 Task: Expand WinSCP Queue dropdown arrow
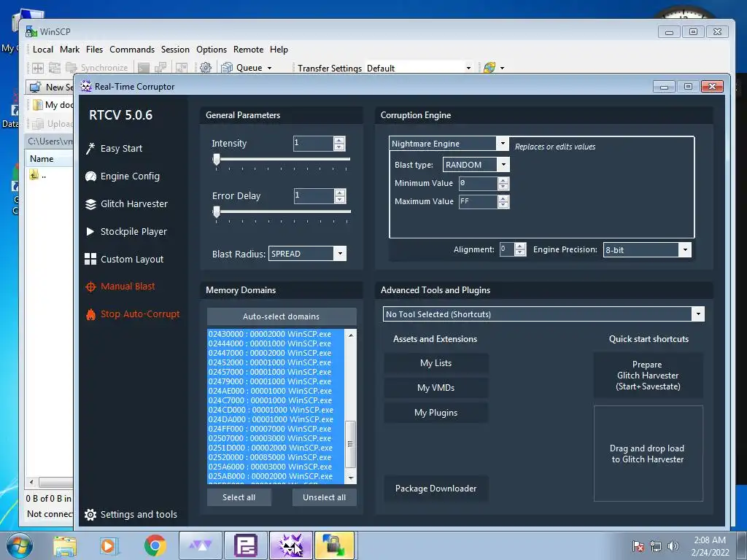pyautogui.click(x=270, y=68)
